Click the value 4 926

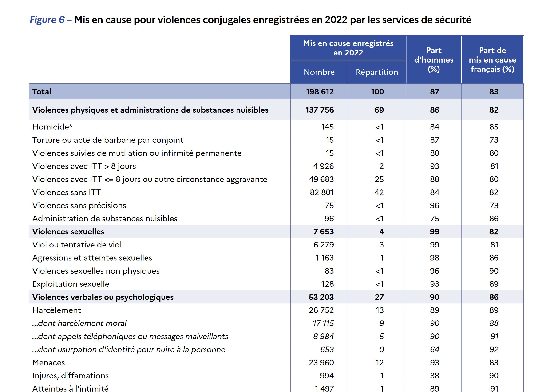324,166
